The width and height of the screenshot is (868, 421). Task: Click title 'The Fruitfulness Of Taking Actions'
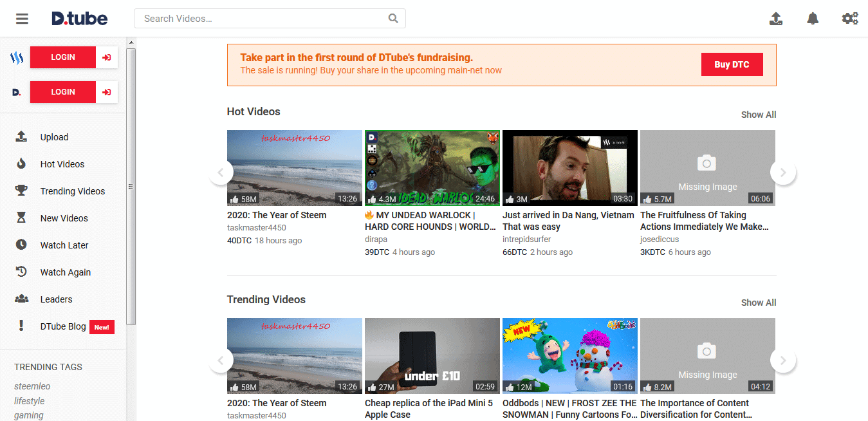[x=705, y=221]
